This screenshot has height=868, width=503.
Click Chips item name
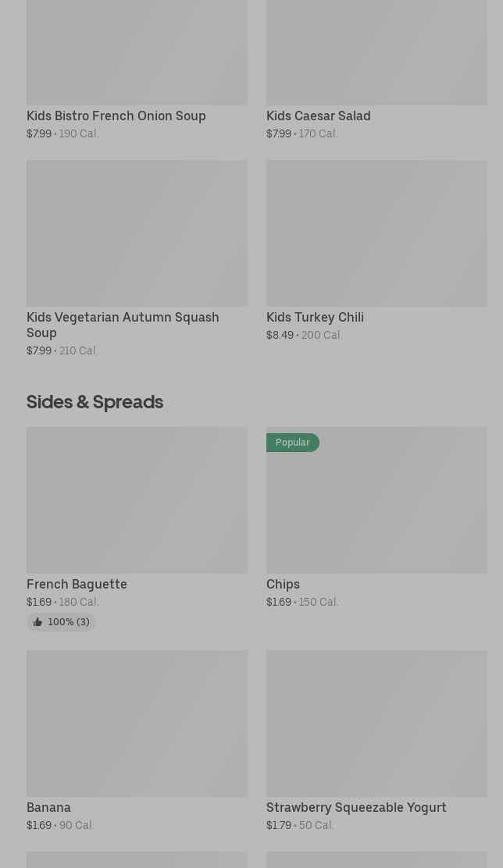(283, 584)
